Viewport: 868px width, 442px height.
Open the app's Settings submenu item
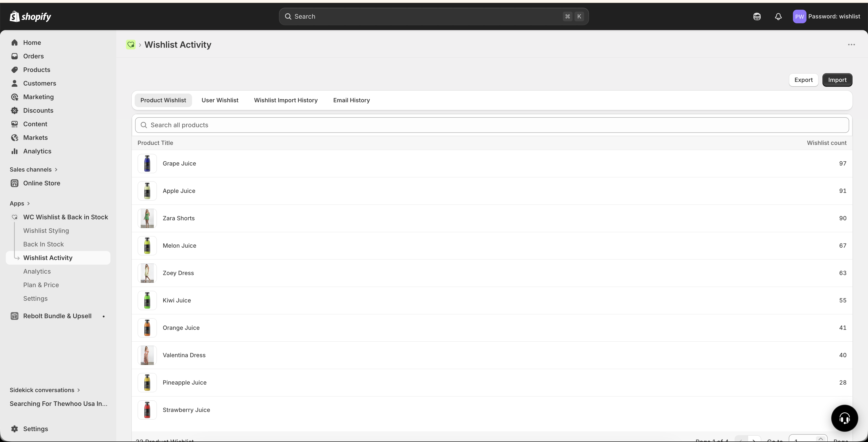click(x=35, y=298)
